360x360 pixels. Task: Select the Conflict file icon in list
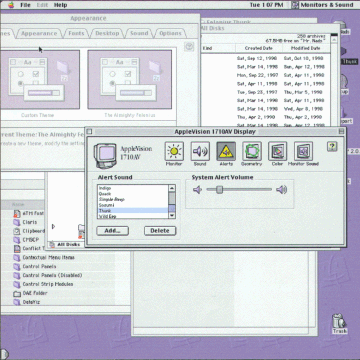point(17,249)
